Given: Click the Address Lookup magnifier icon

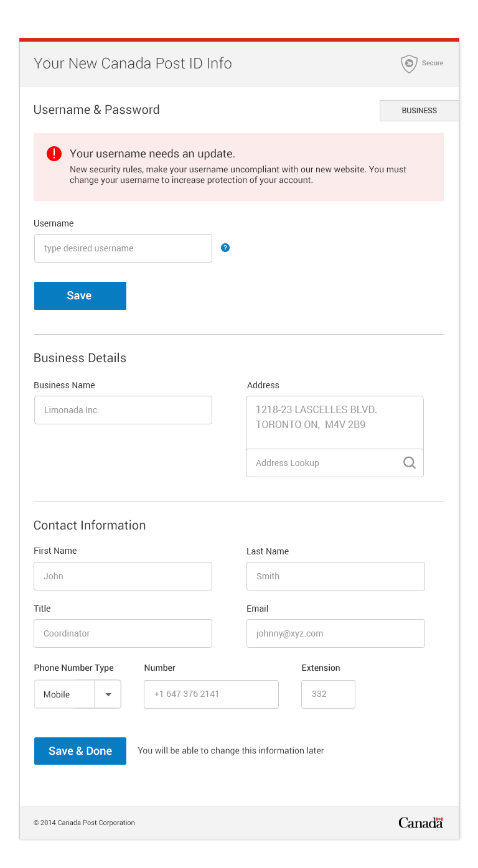Looking at the screenshot, I should point(410,463).
